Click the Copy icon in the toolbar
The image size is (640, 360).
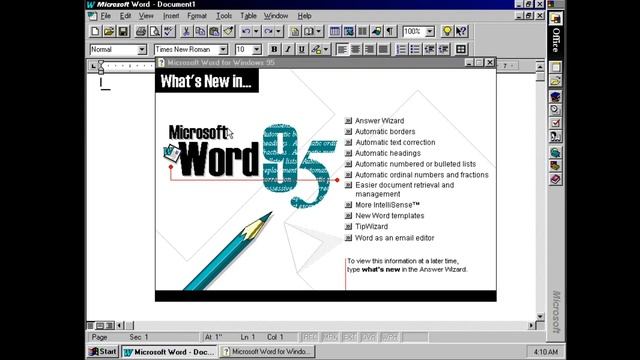coord(200,31)
